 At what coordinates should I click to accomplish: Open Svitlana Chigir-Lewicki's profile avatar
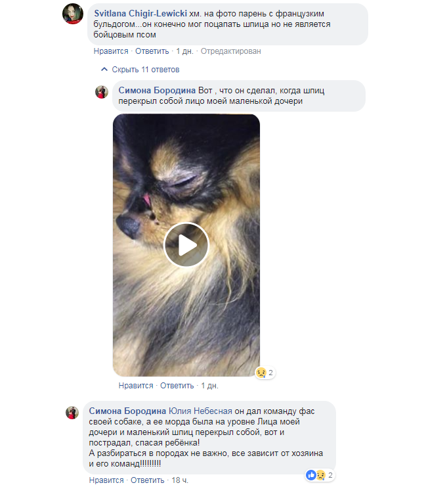point(73,14)
